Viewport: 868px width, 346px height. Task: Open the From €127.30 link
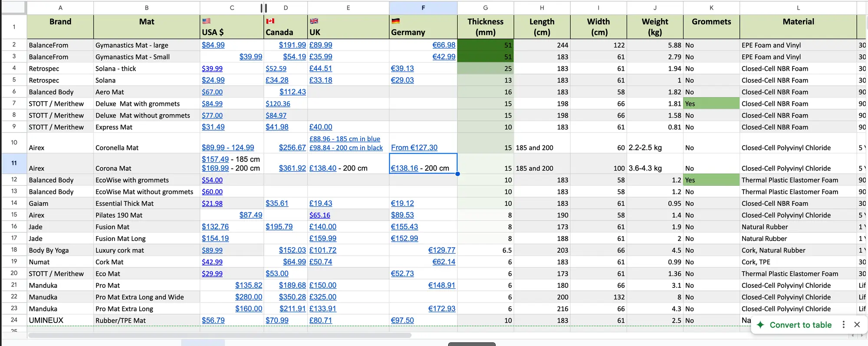point(414,148)
